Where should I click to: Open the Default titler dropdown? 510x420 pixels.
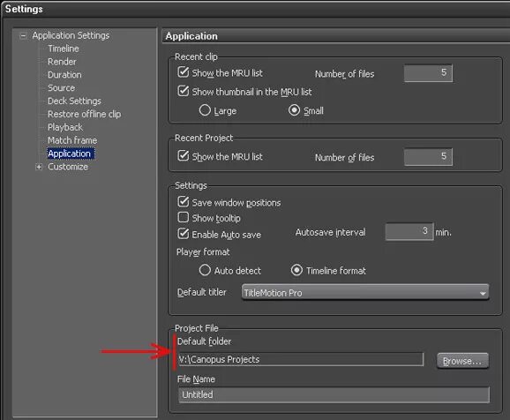(365, 292)
